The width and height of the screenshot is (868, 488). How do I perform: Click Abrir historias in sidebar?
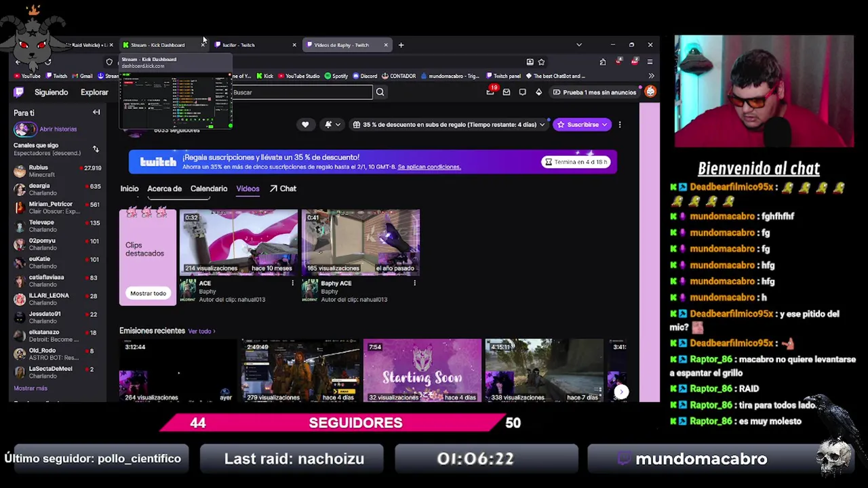tap(58, 129)
